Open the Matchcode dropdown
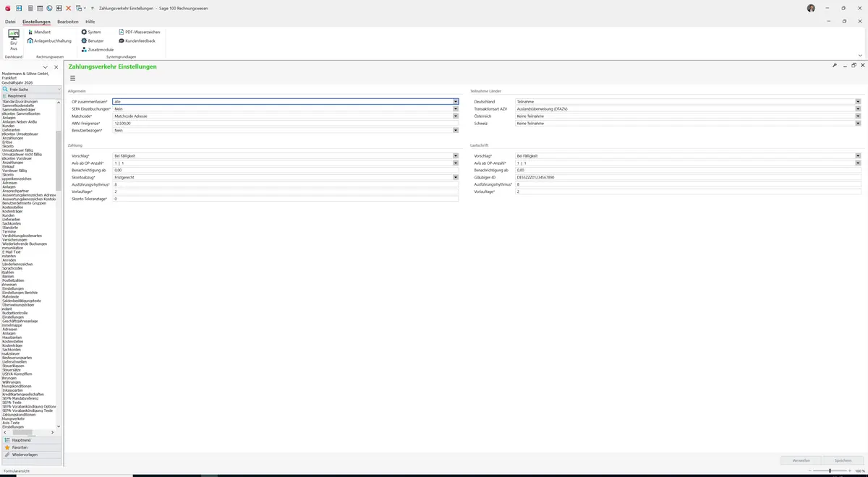Screen dimensions: 868x477 coord(456,116)
